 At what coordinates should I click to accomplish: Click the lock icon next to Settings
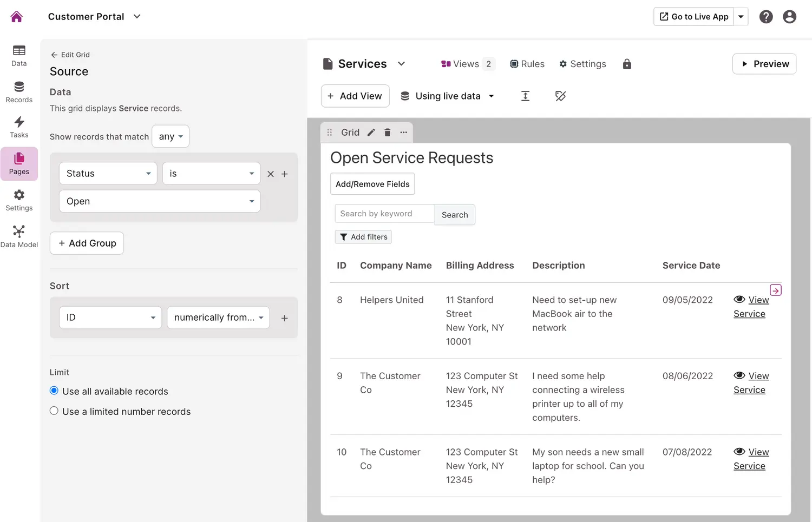(x=627, y=64)
